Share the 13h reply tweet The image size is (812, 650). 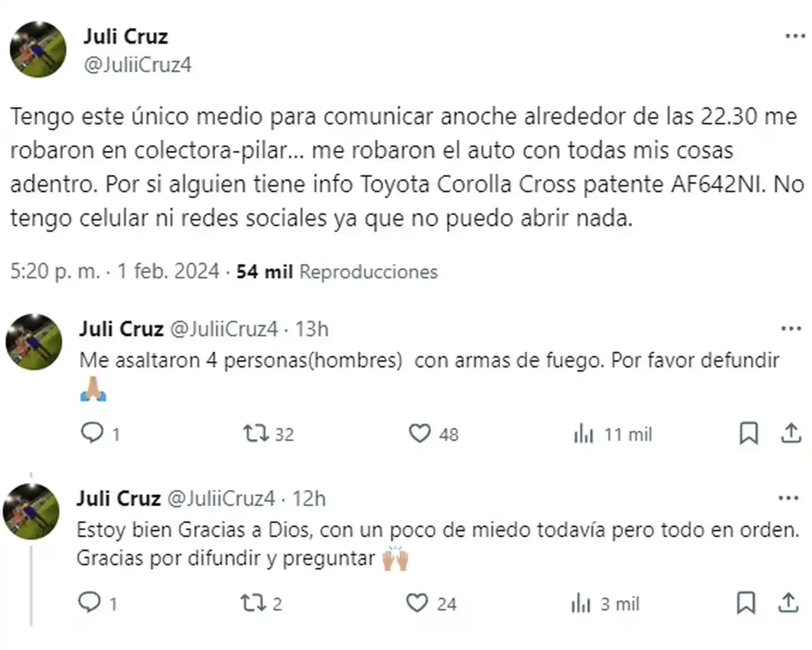coord(791,433)
